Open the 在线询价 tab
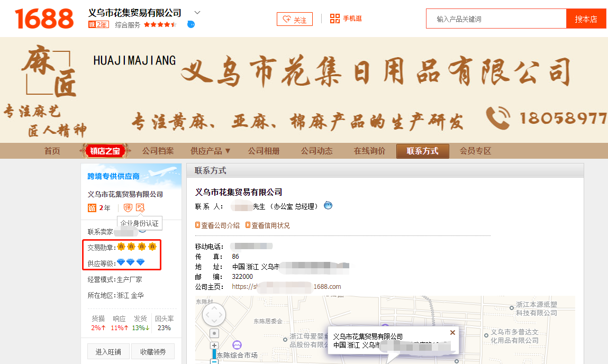Image resolution: width=608 pixels, height=364 pixels. click(x=369, y=151)
